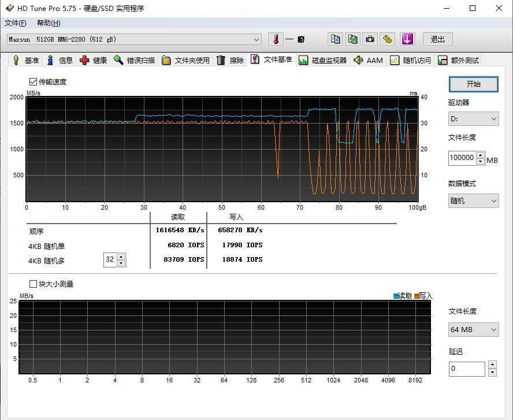Click the camera save screenshot icon
Screen dimensions: 513x420
(x=370, y=39)
